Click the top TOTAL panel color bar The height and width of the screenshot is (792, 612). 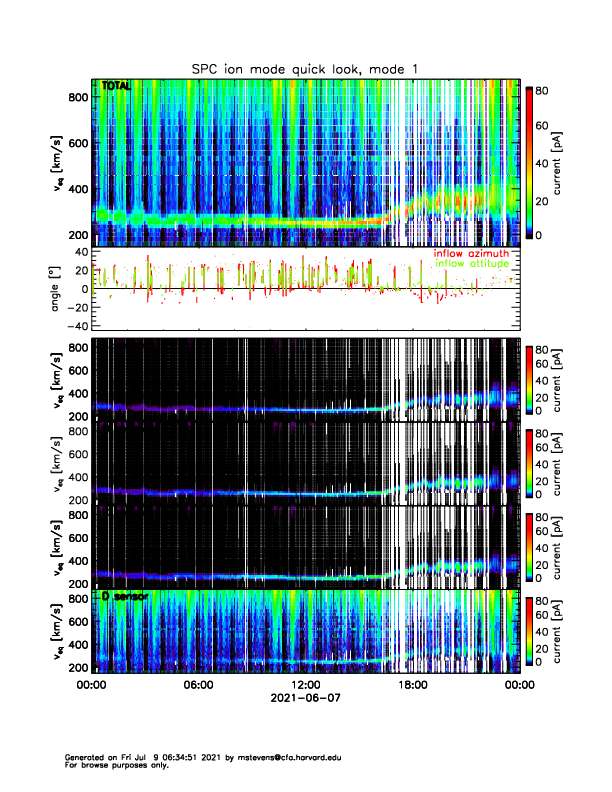pyautogui.click(x=528, y=161)
